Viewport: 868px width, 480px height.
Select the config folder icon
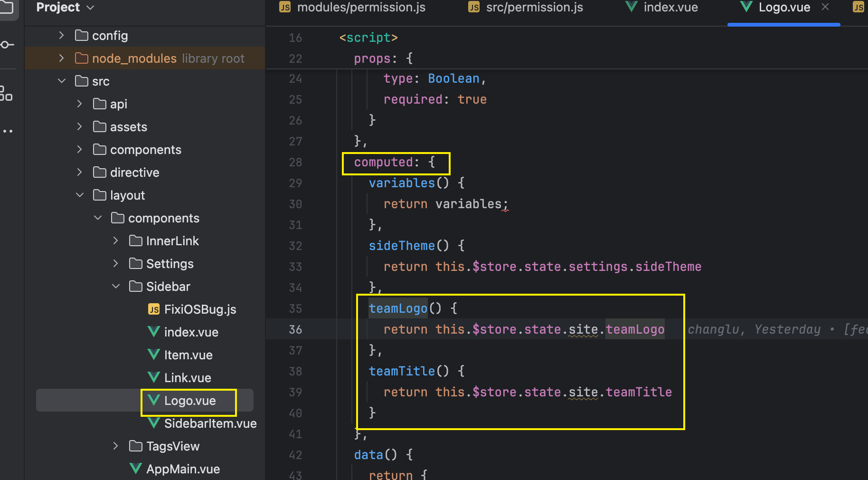(82, 36)
